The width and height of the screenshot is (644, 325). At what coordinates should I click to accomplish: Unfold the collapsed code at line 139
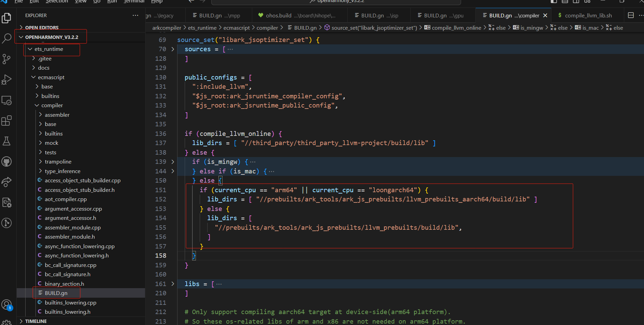(173, 161)
